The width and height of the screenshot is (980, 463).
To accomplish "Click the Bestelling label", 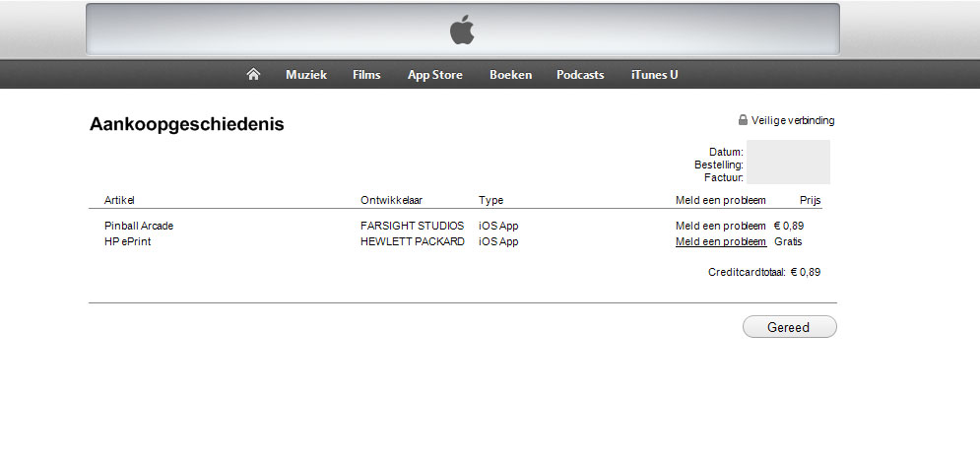I will click(x=719, y=165).
